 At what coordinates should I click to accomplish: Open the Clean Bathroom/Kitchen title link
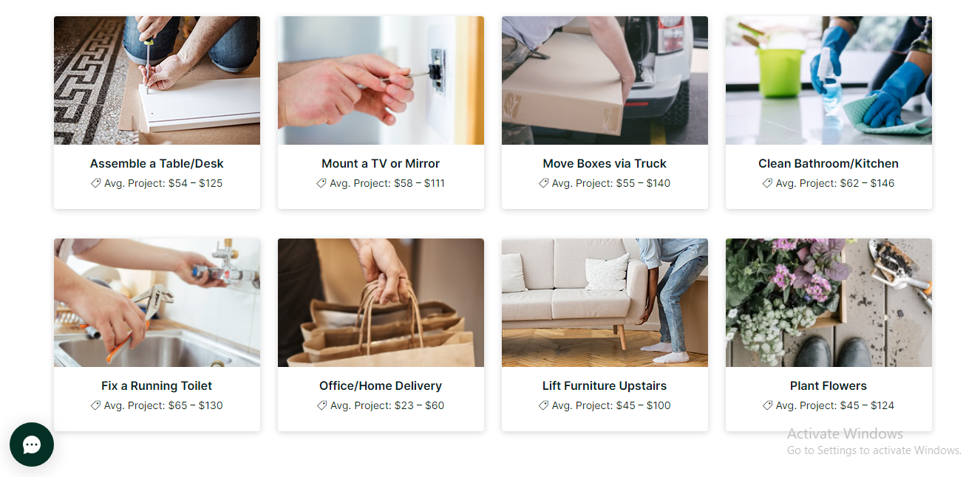(x=828, y=163)
